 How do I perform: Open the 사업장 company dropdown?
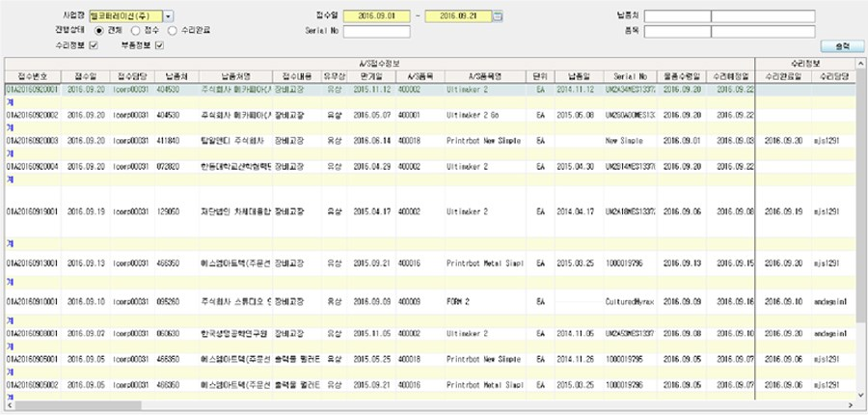pyautogui.click(x=169, y=16)
